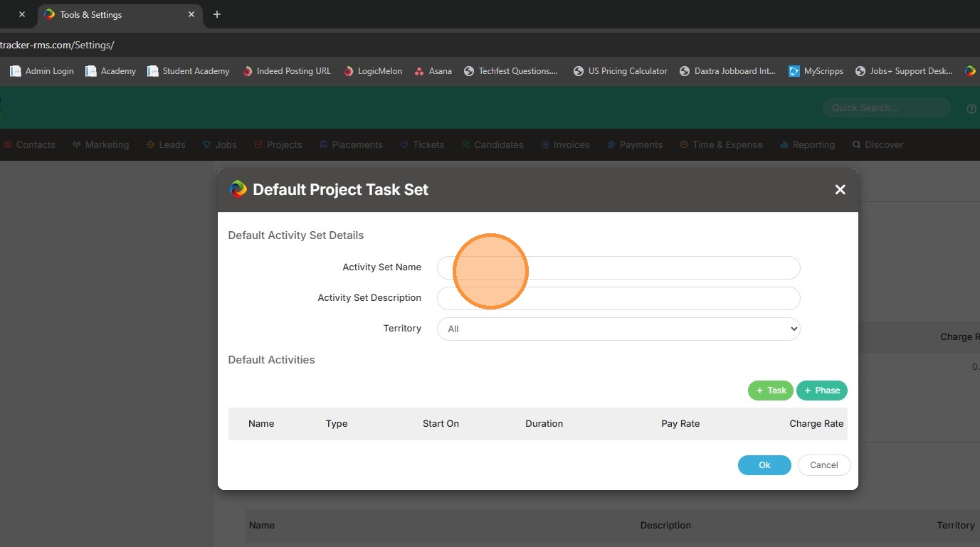Open the Daxtra Jobboard bookmark

click(x=728, y=71)
